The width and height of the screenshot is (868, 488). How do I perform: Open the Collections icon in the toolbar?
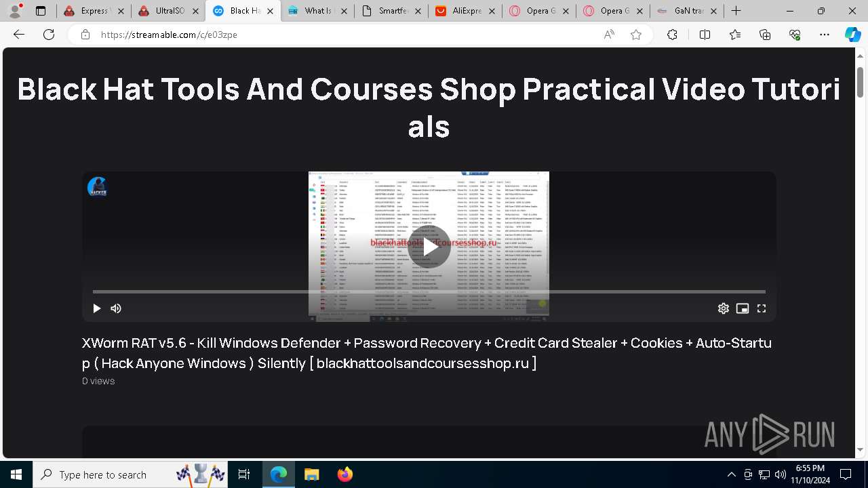click(x=765, y=35)
